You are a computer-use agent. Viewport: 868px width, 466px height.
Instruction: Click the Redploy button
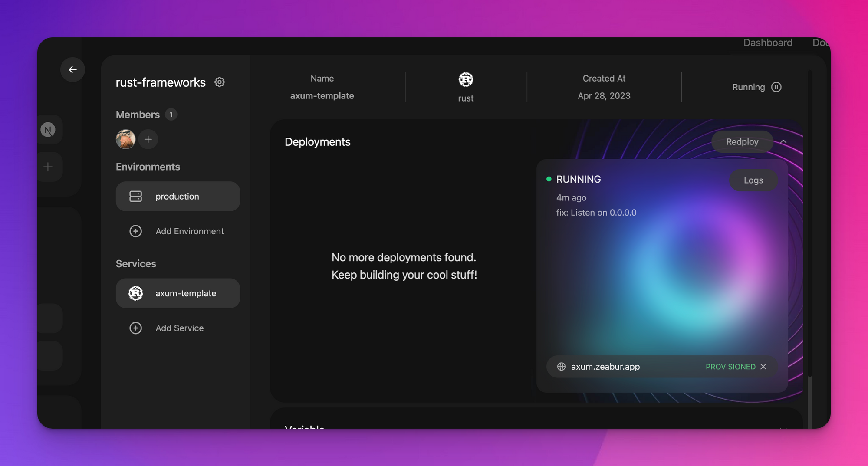742,142
